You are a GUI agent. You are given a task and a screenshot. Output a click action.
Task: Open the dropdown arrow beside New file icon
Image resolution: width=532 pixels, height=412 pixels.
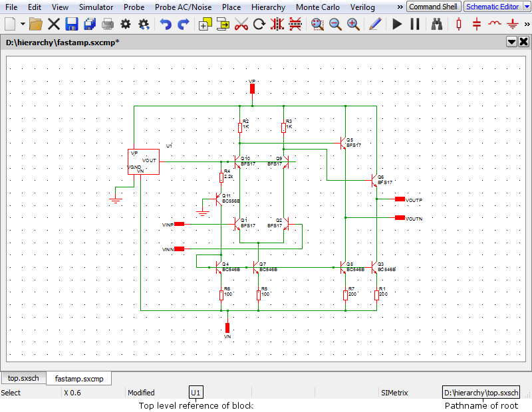23,25
